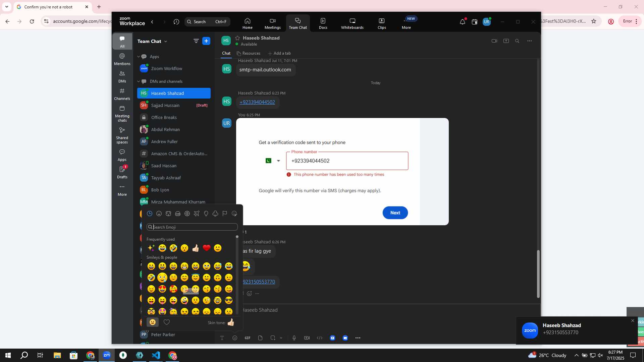Open Drafts in the left sidebar
Viewport: 644px width, 362px height.
pos(122,173)
